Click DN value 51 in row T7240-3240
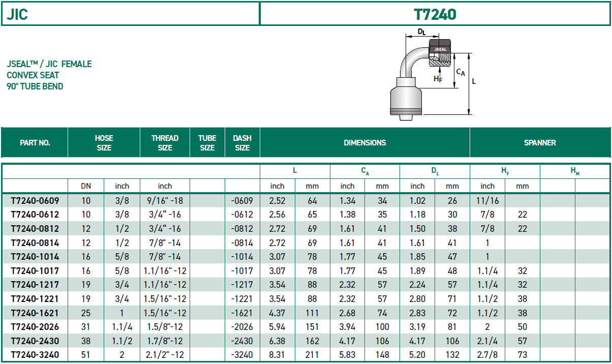This screenshot has height=364, width=612. 86,355
